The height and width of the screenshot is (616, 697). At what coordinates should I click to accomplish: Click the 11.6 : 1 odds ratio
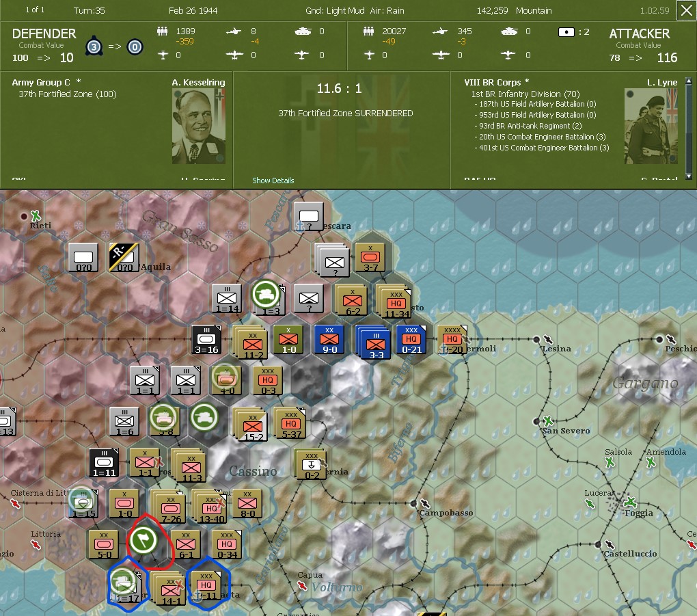[339, 88]
